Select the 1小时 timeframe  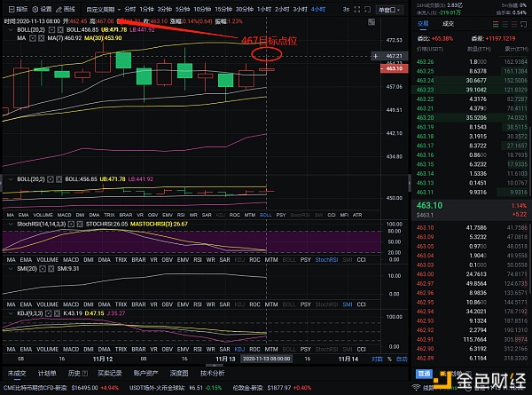point(264,9)
